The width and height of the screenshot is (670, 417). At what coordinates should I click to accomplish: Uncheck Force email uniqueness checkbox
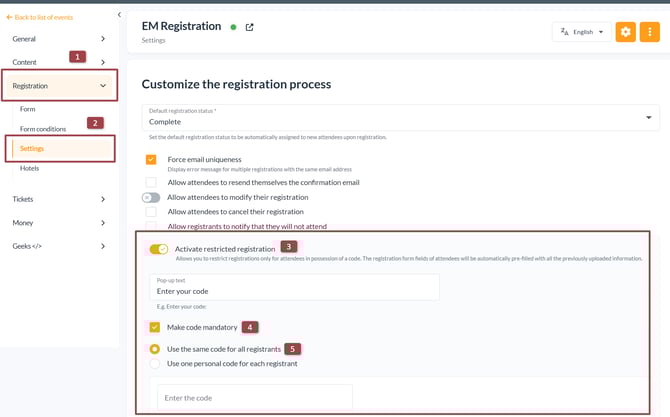[x=151, y=160]
